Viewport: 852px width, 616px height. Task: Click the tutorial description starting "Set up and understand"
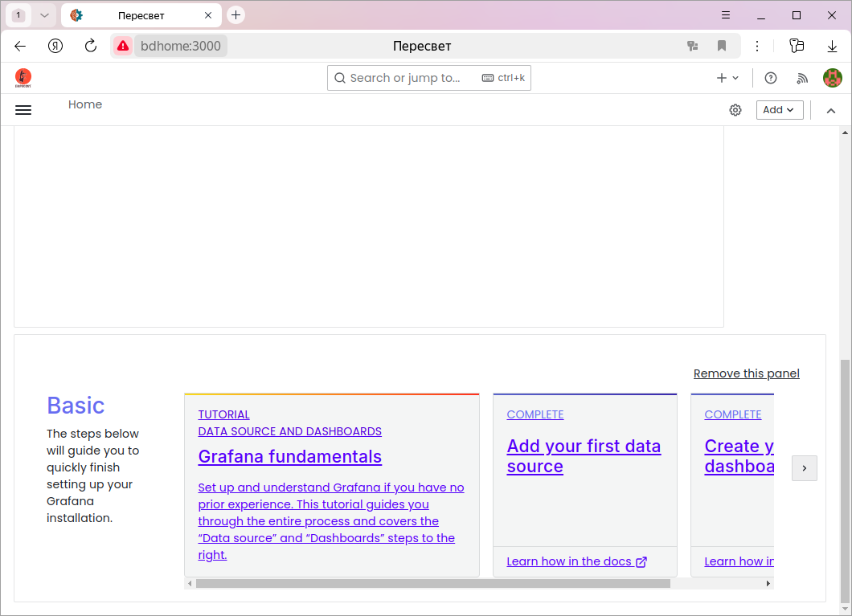331,521
